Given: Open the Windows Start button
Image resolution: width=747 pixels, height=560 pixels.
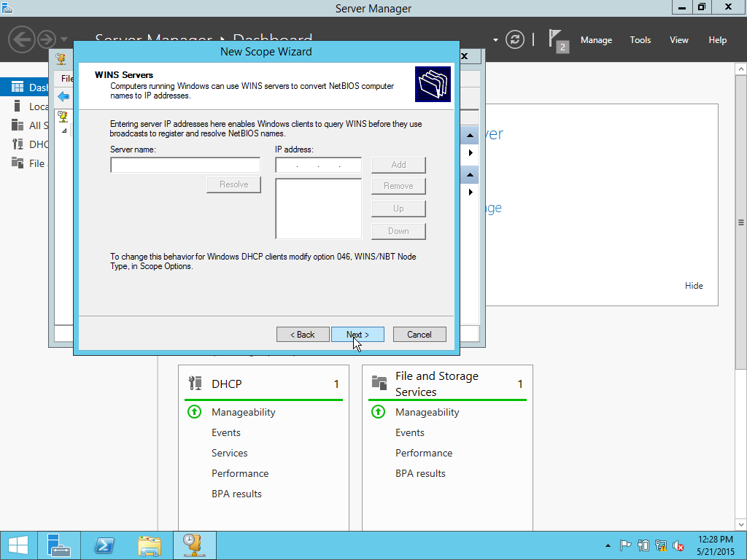Looking at the screenshot, I should (18, 545).
